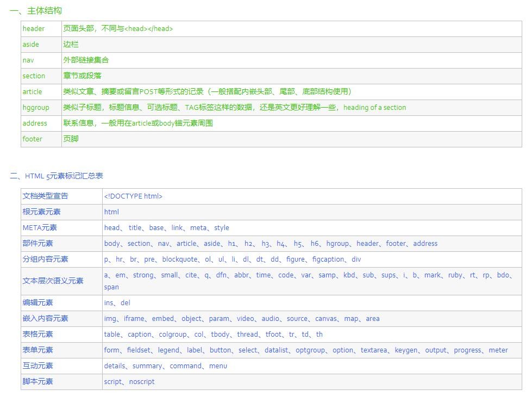Select the 'ins、del' cell
This screenshot has height=396, width=532.
(x=117, y=302)
